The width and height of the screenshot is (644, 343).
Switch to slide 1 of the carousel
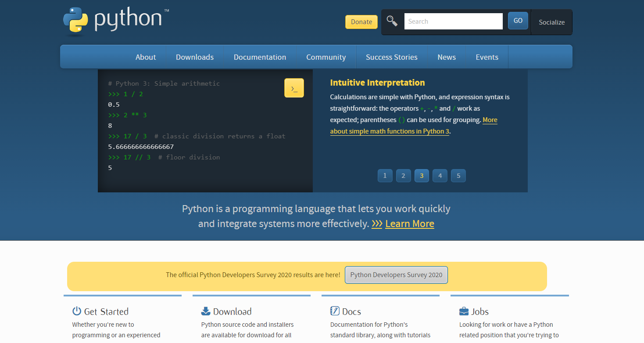(385, 176)
